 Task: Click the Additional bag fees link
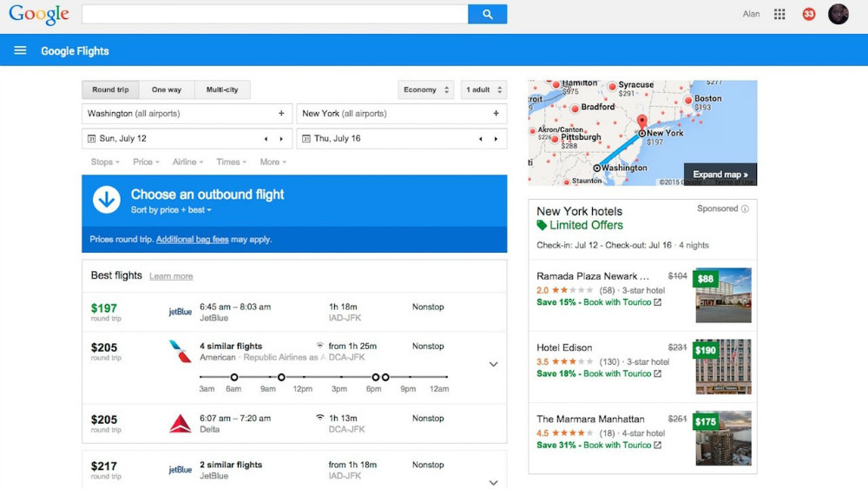coord(192,240)
